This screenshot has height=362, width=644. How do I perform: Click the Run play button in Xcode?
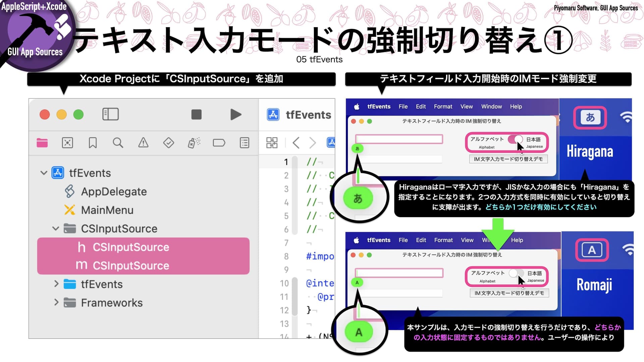(x=236, y=114)
